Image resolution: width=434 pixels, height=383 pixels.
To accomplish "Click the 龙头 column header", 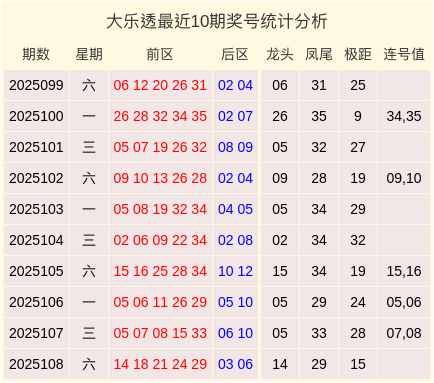I will [280, 54].
